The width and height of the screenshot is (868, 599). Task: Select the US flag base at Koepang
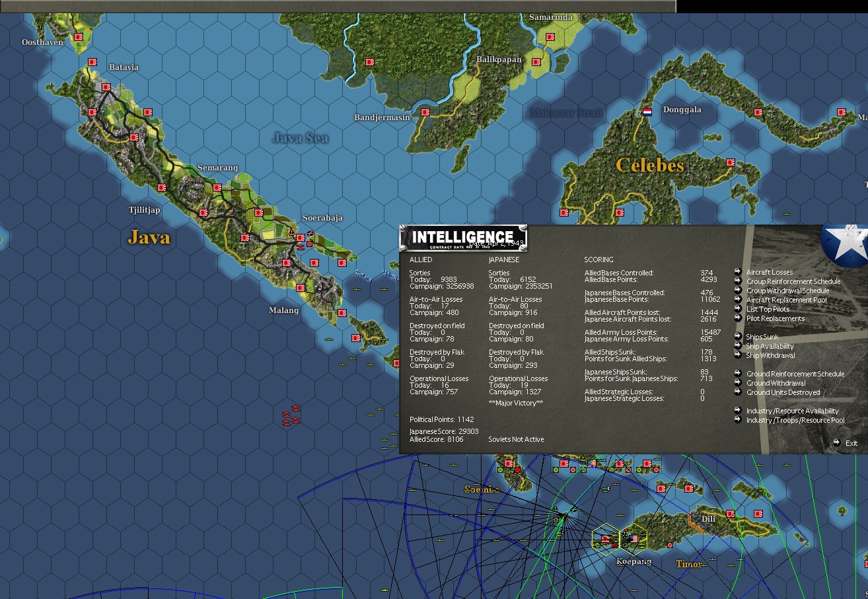click(x=634, y=538)
